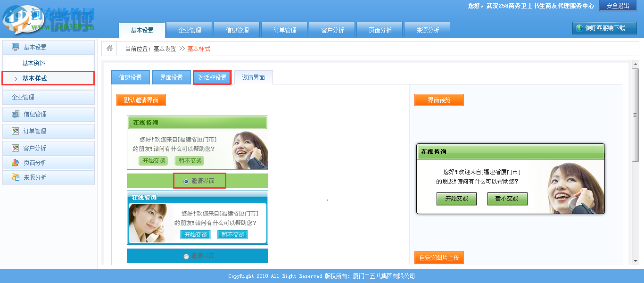Click the scrollbar down arrow
Viewport: 644px width, 283px height.
pyautogui.click(x=636, y=261)
